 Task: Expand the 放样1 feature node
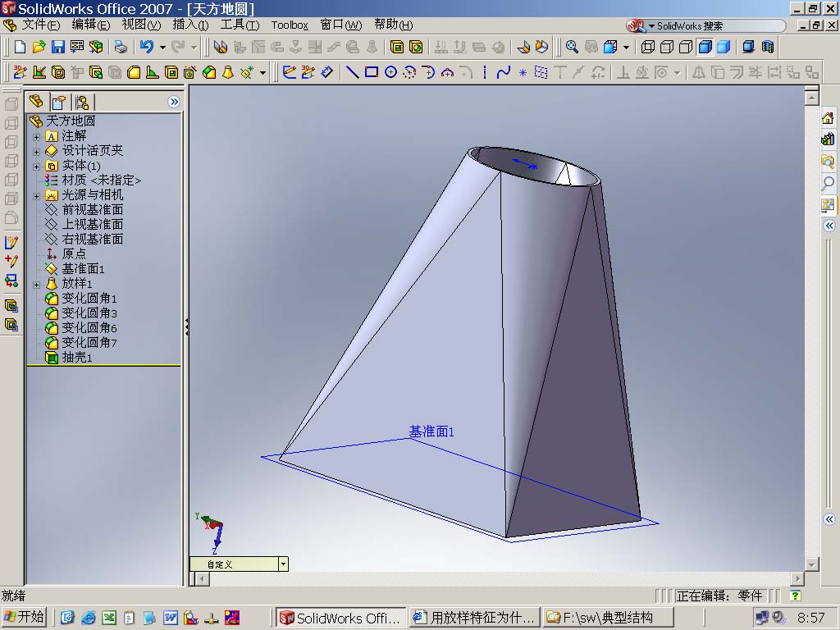(36, 285)
